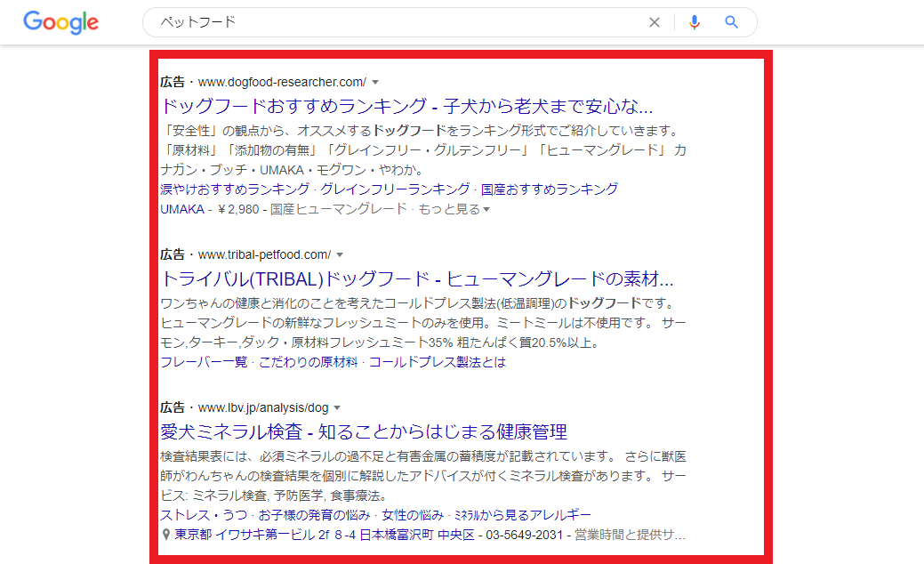Image resolution: width=924 pixels, height=564 pixels.
Task: Open the トライバル(TRIBAL)ドッグフード ad headline
Action: (416, 278)
